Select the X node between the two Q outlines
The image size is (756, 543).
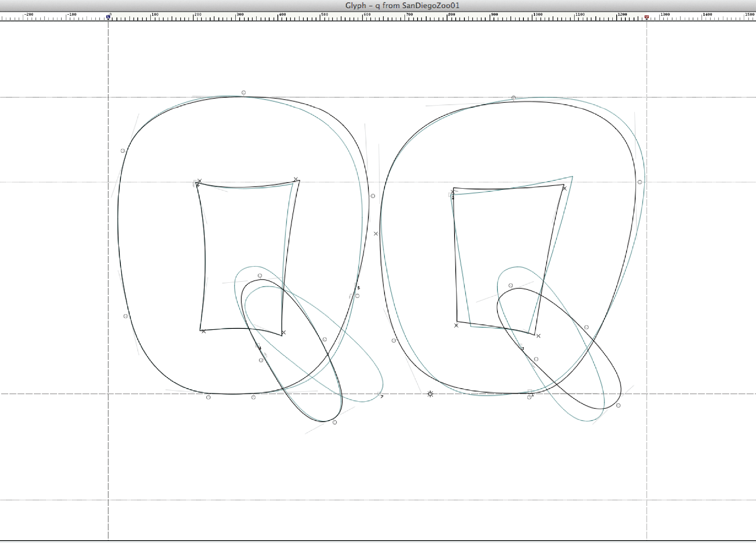tap(376, 234)
